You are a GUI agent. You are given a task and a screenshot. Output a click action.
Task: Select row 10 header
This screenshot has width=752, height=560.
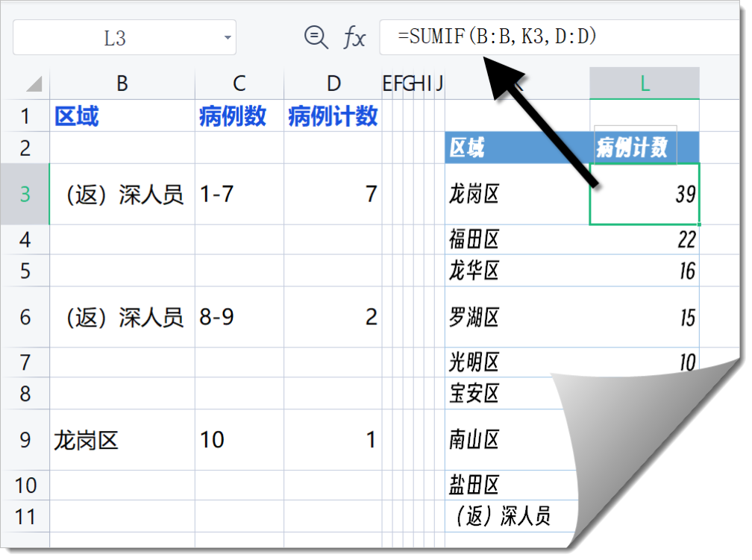(25, 485)
